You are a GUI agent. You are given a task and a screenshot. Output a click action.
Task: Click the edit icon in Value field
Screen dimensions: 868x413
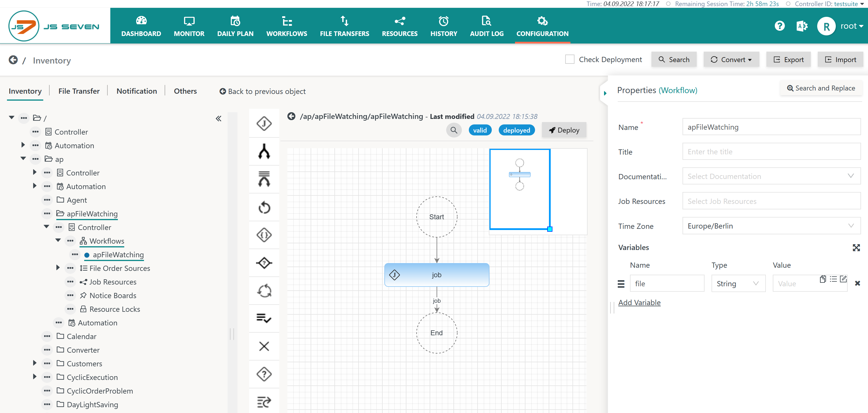(x=843, y=279)
